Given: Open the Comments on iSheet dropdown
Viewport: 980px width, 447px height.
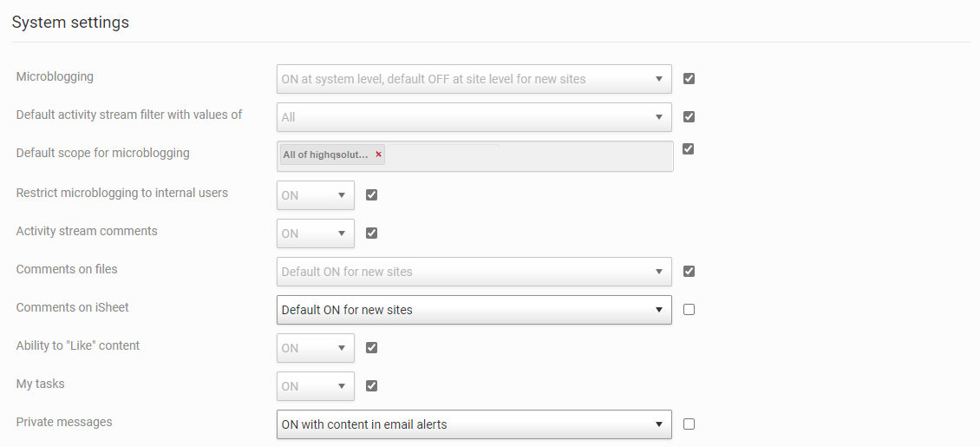Looking at the screenshot, I should point(474,310).
